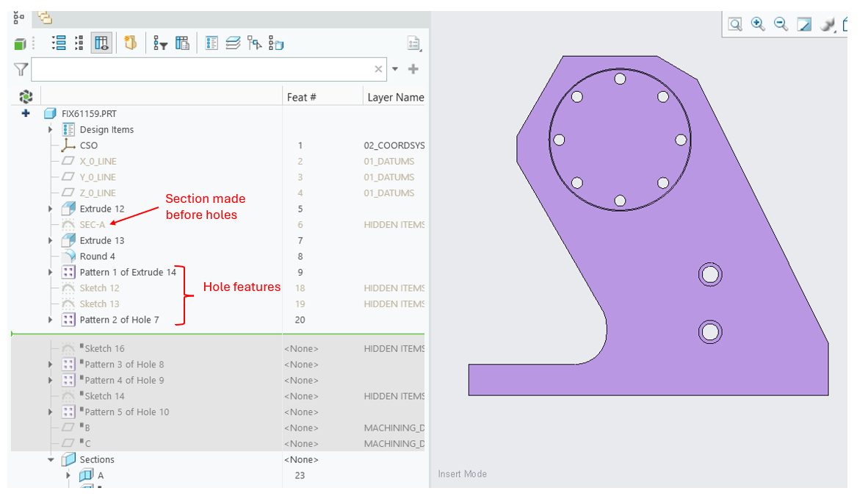Zoom in on the model
Screen dimensions: 868x499
tap(758, 24)
